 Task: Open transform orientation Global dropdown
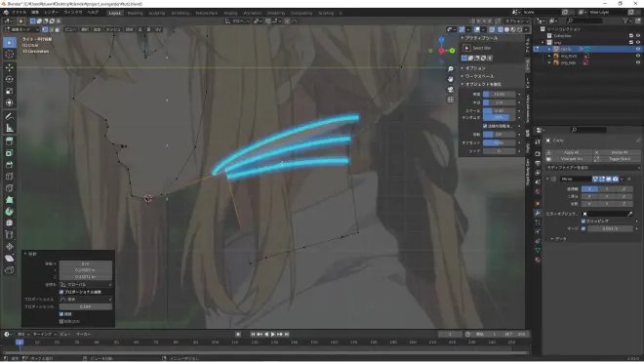point(238,20)
